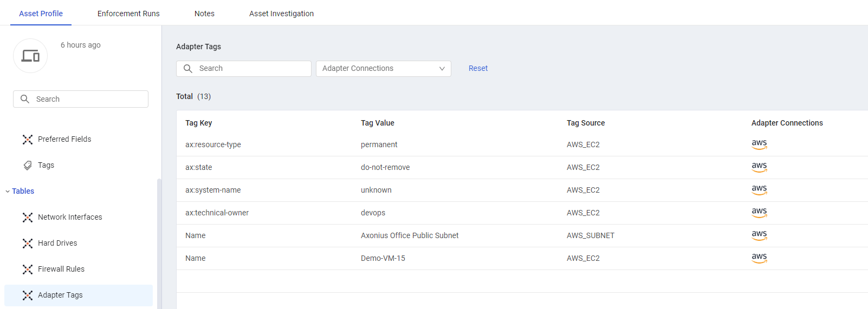Click the sidebar Search input field
868x309 pixels.
(81, 99)
